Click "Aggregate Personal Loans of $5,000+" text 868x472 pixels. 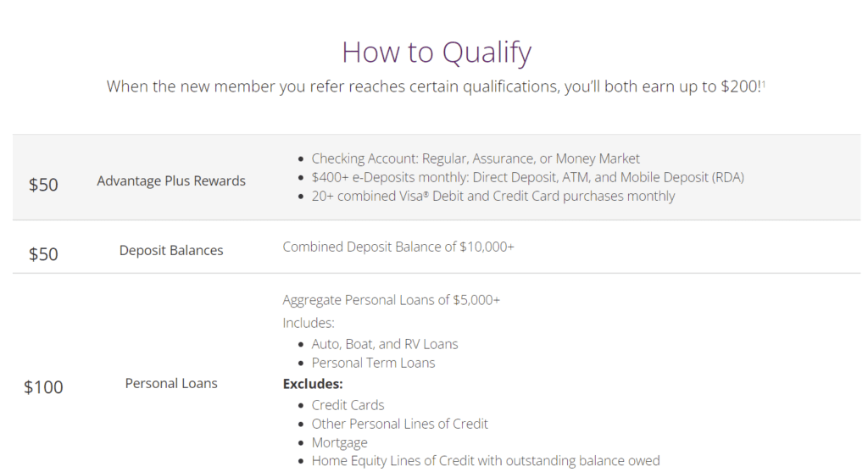pyautogui.click(x=391, y=300)
